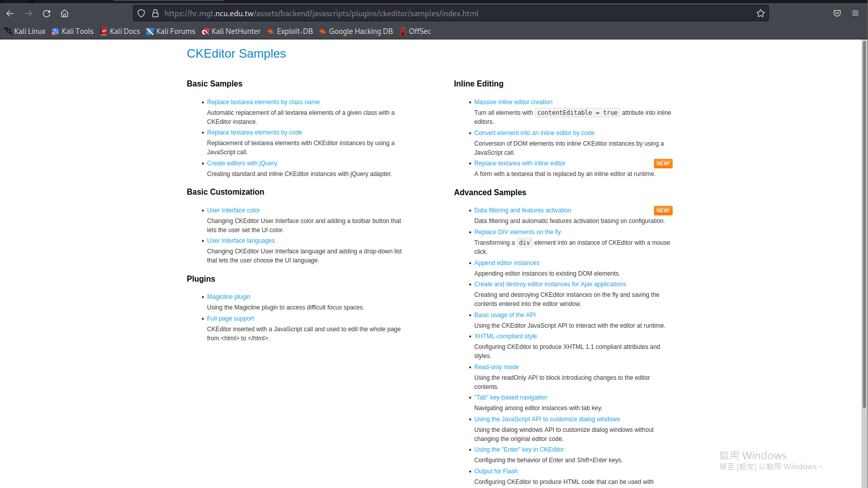Open the Magicline plugin sample
The height and width of the screenshot is (488, 868).
(x=229, y=297)
